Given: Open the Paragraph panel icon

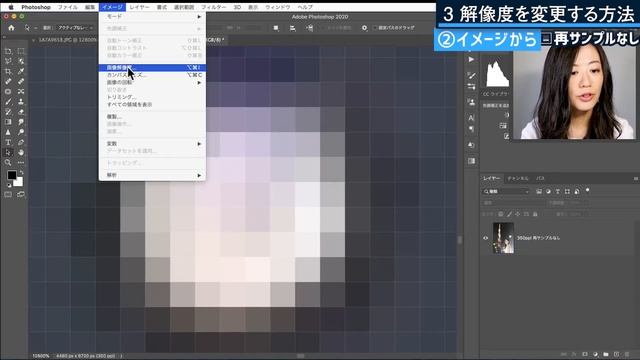Looking at the screenshot, I should [471, 129].
